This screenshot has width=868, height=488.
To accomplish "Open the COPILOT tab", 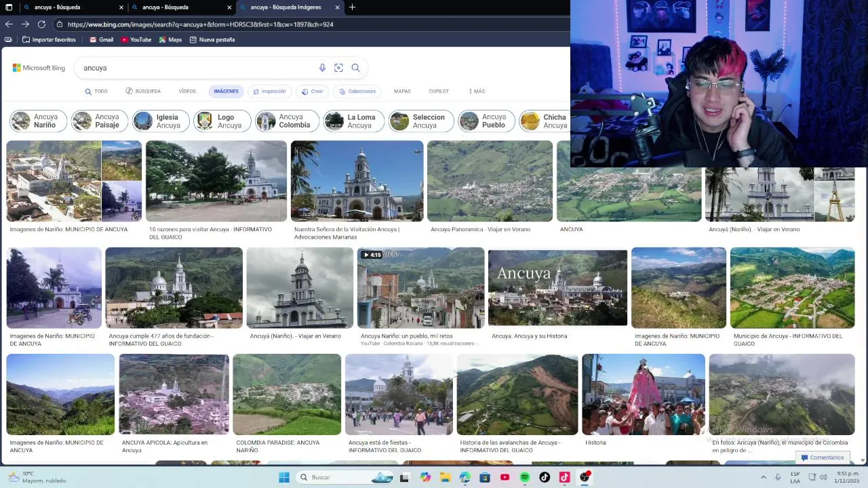I will point(439,91).
